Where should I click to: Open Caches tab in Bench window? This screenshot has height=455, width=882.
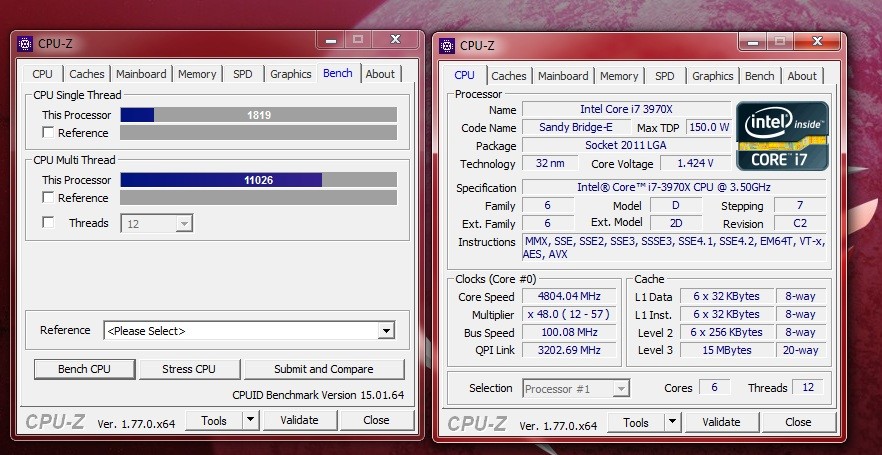87,74
